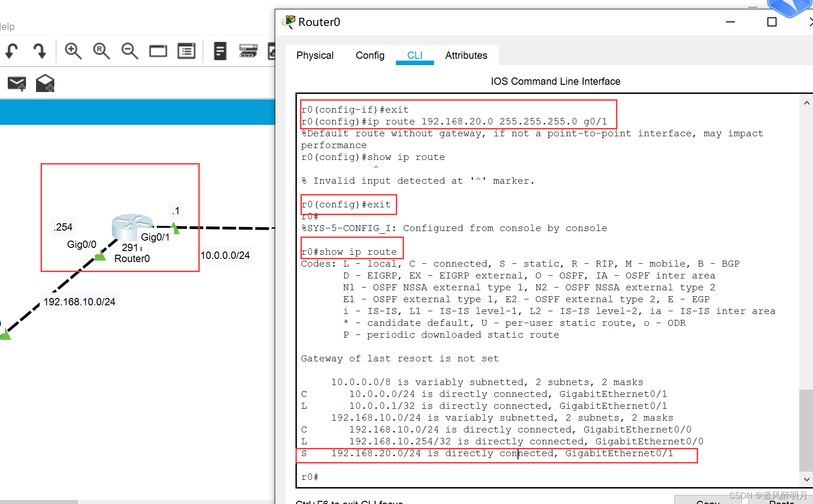Click the Gig0/1 interface label
This screenshot has width=813, height=504.
[155, 237]
